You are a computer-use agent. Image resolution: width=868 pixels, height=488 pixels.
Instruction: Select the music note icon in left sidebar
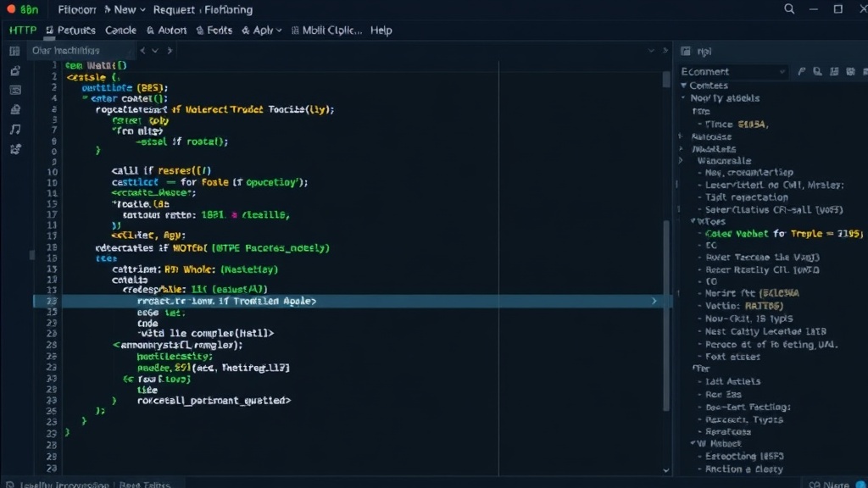tap(15, 130)
